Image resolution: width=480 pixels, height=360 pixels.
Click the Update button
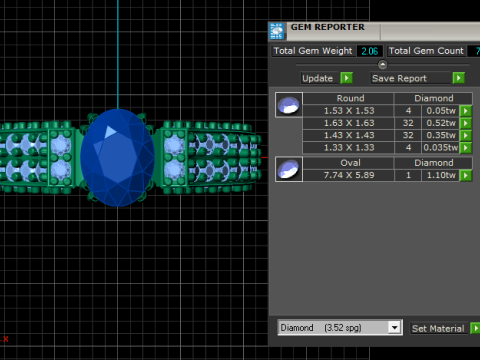pyautogui.click(x=318, y=78)
